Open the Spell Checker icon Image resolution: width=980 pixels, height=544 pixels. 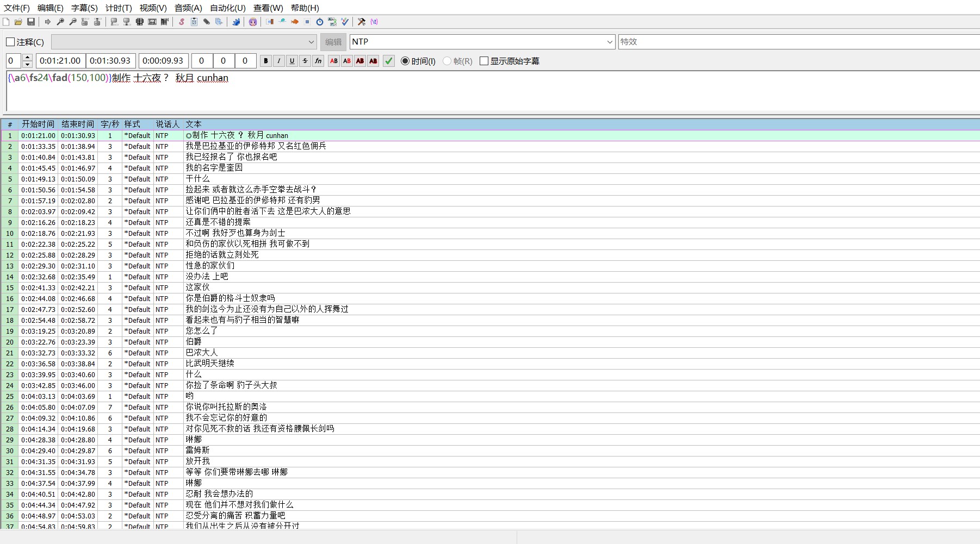pyautogui.click(x=345, y=22)
